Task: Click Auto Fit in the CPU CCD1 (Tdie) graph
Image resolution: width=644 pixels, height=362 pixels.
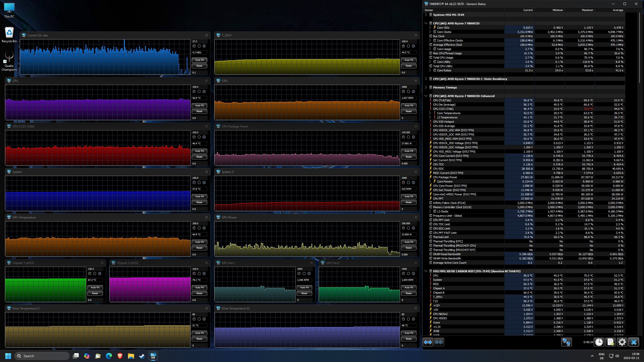Action: point(199,151)
